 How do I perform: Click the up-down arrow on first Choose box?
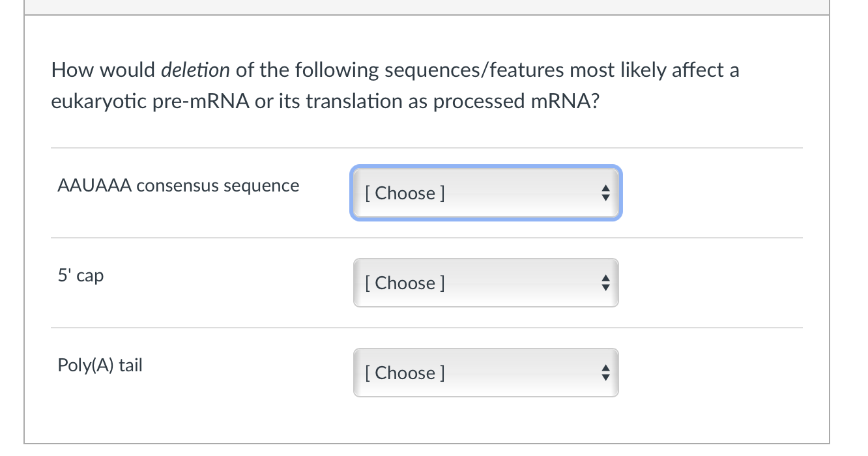[605, 193]
